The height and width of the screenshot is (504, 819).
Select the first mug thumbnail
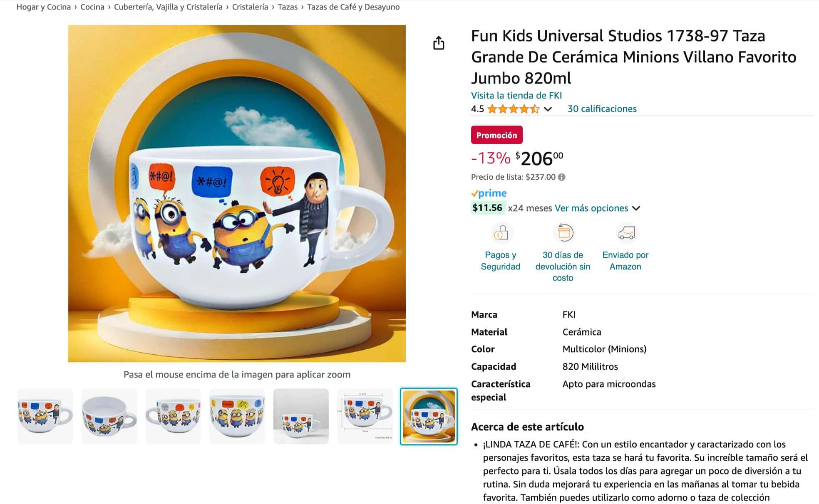(45, 416)
